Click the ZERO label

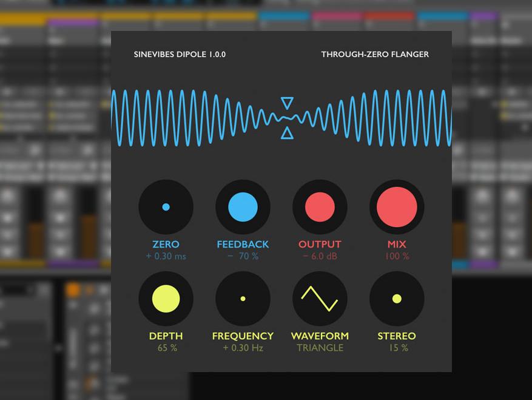[166, 244]
